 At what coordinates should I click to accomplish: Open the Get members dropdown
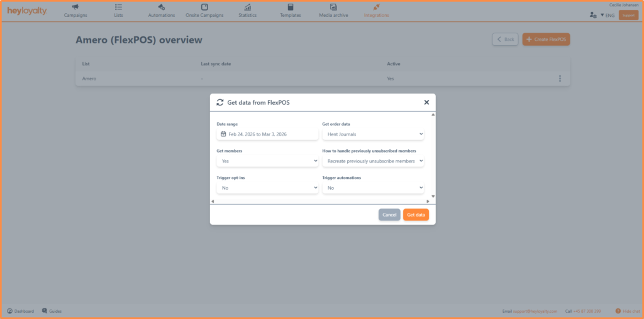coord(267,161)
